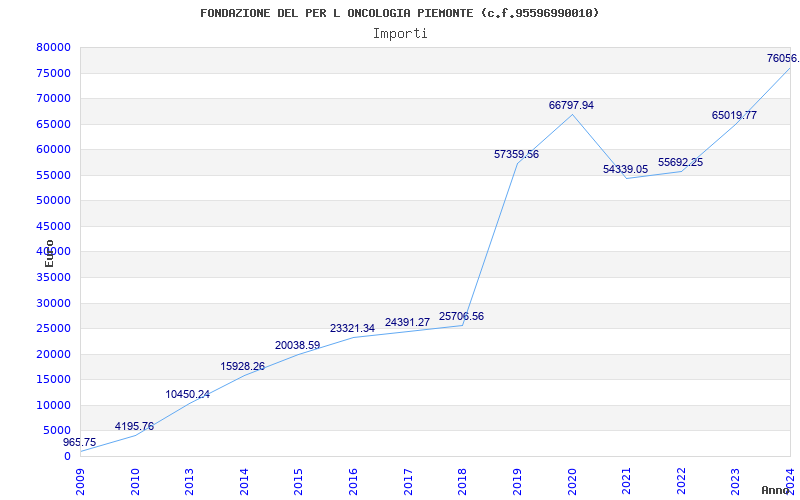Click the x-axis year 2017

point(408,482)
